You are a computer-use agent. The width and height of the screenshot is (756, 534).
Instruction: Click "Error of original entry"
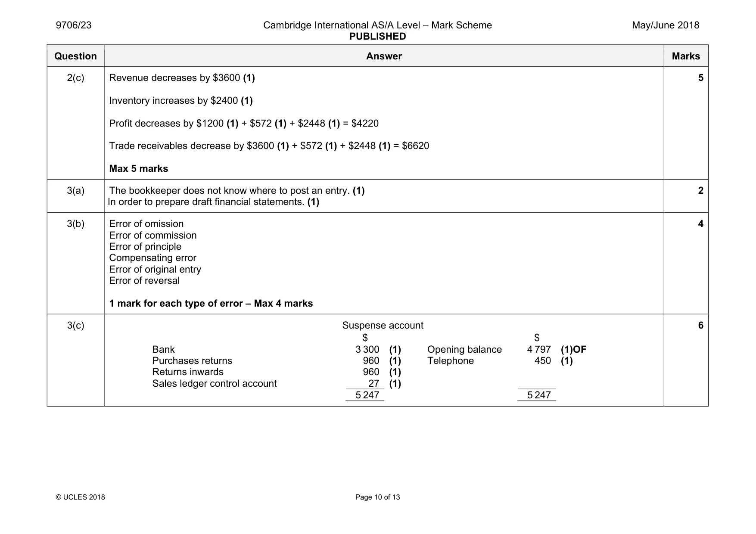point(155,270)
